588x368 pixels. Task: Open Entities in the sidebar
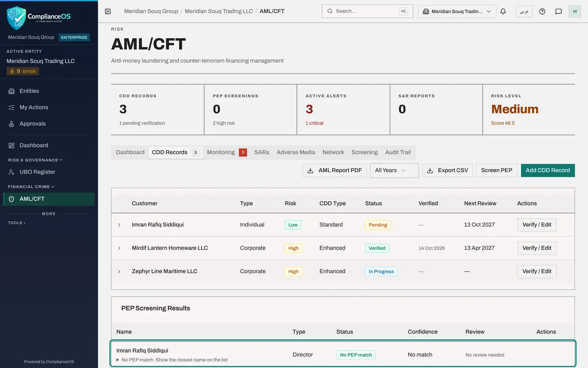[49, 91]
